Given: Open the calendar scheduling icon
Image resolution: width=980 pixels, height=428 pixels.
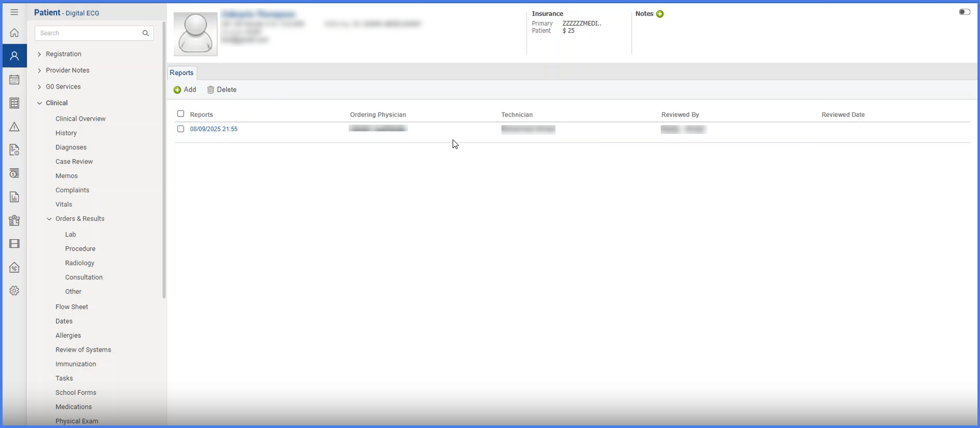Looking at the screenshot, I should (x=14, y=80).
